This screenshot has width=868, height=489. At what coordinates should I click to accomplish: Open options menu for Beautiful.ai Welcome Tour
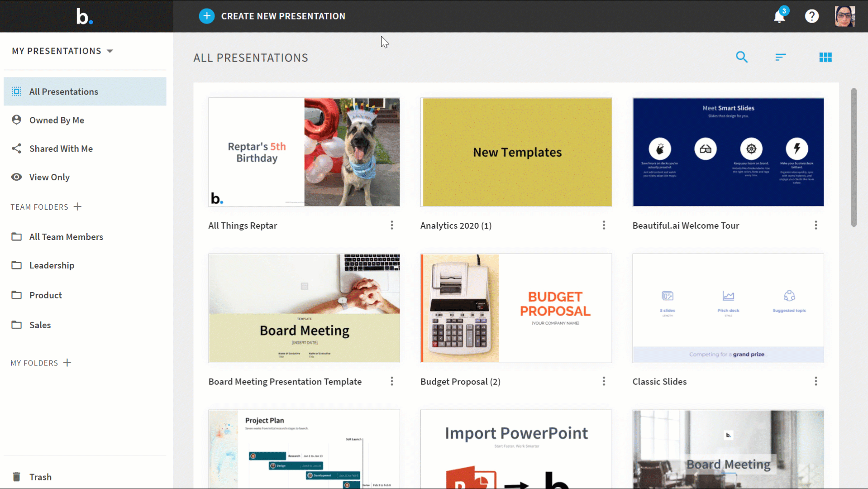tap(816, 225)
